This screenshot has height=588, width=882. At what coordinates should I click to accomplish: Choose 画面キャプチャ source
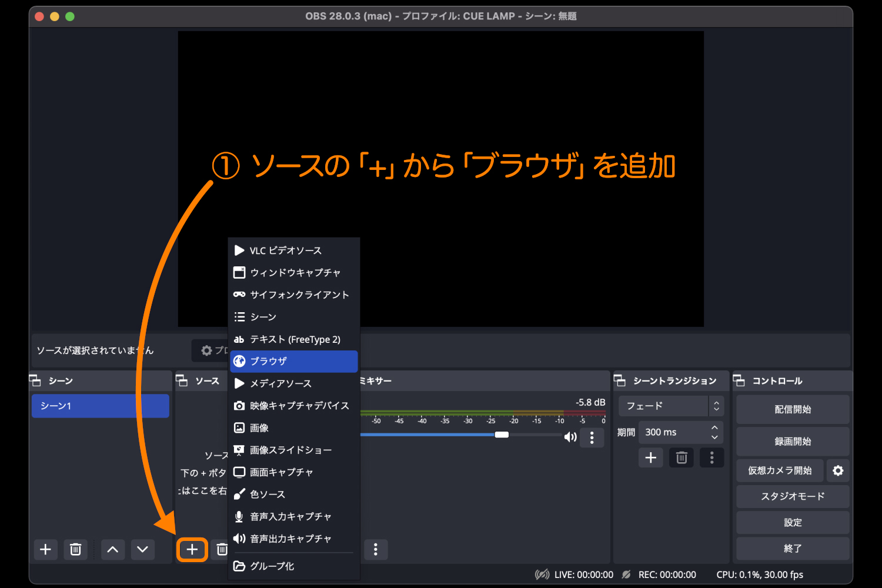pyautogui.click(x=294, y=472)
